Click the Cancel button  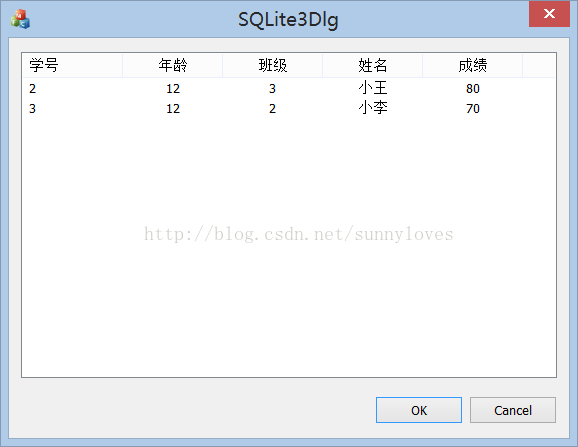(x=513, y=410)
